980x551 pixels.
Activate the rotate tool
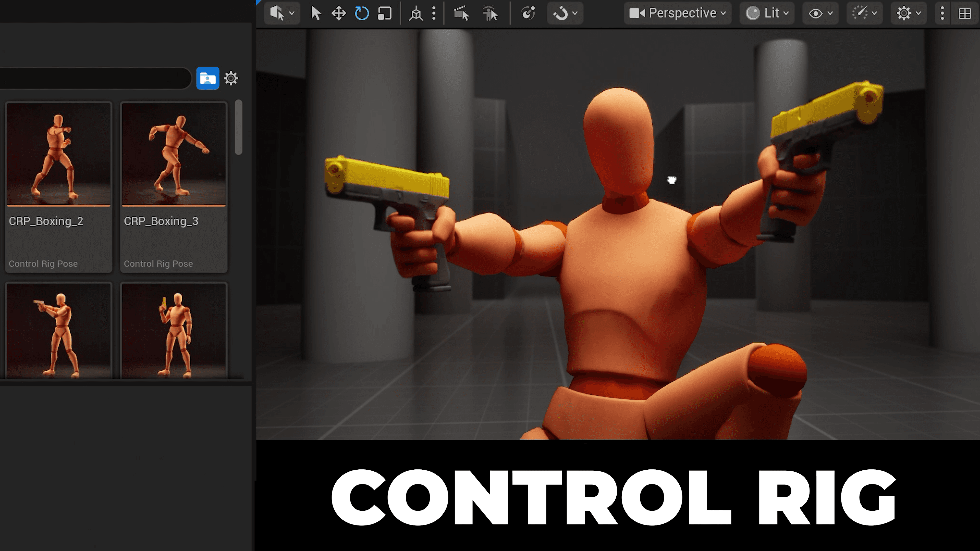point(361,13)
